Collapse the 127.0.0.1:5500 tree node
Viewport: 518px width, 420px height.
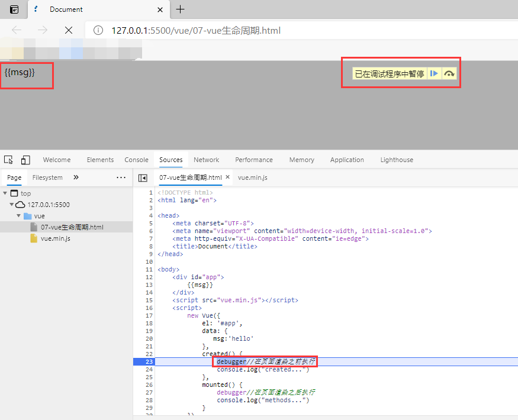(x=12, y=205)
